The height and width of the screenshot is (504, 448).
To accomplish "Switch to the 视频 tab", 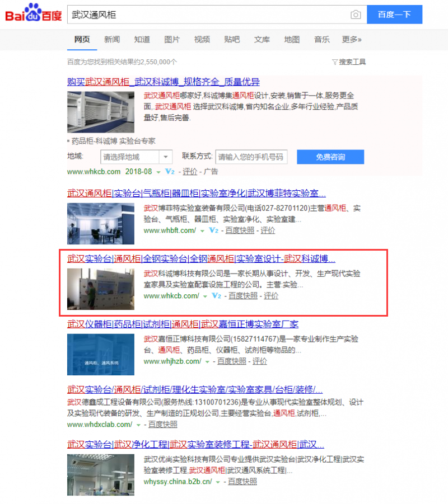I will tap(202, 40).
